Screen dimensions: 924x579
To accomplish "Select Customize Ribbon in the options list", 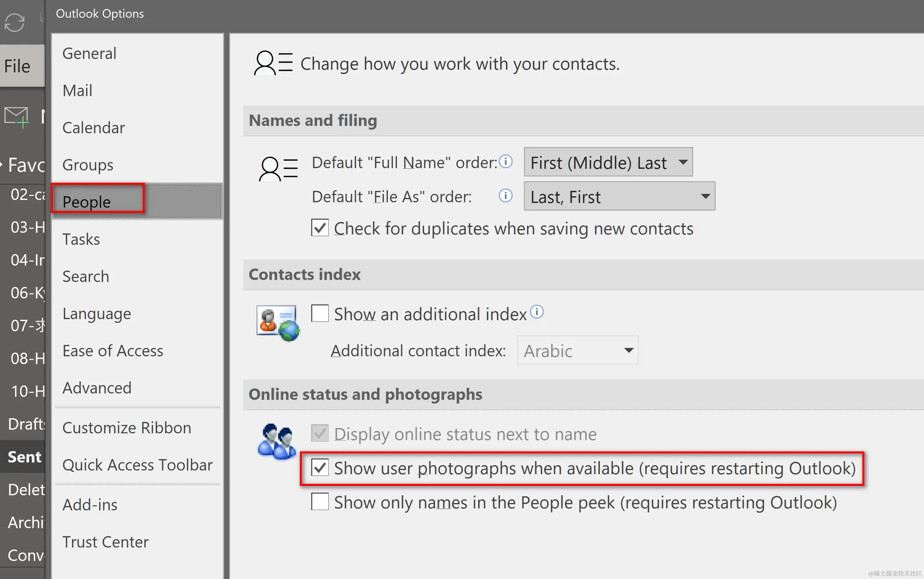I will pyautogui.click(x=126, y=428).
